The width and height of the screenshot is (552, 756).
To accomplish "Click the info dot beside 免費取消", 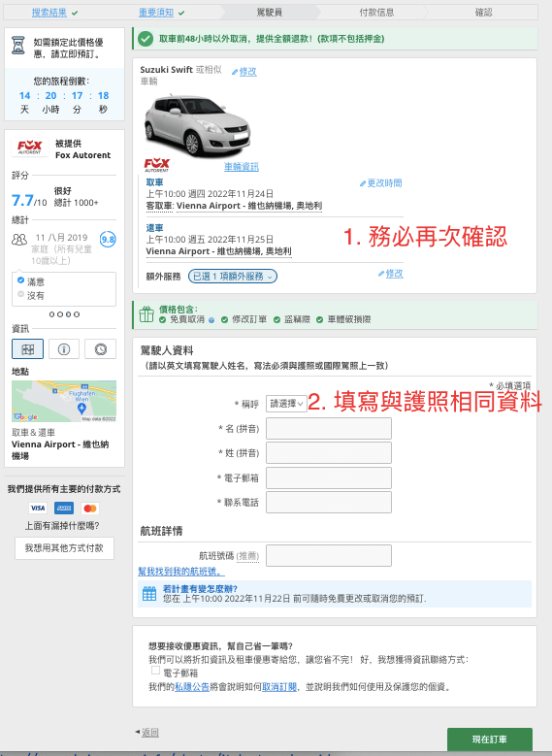I will [x=211, y=319].
